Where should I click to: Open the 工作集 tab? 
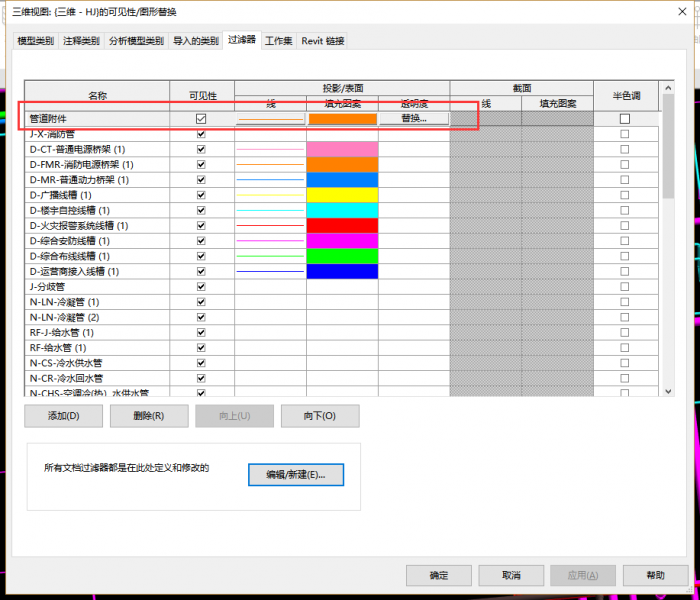[279, 41]
